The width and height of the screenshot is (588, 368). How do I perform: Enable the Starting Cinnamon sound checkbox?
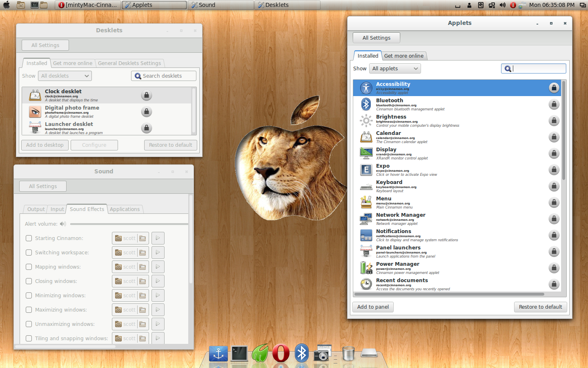click(29, 238)
